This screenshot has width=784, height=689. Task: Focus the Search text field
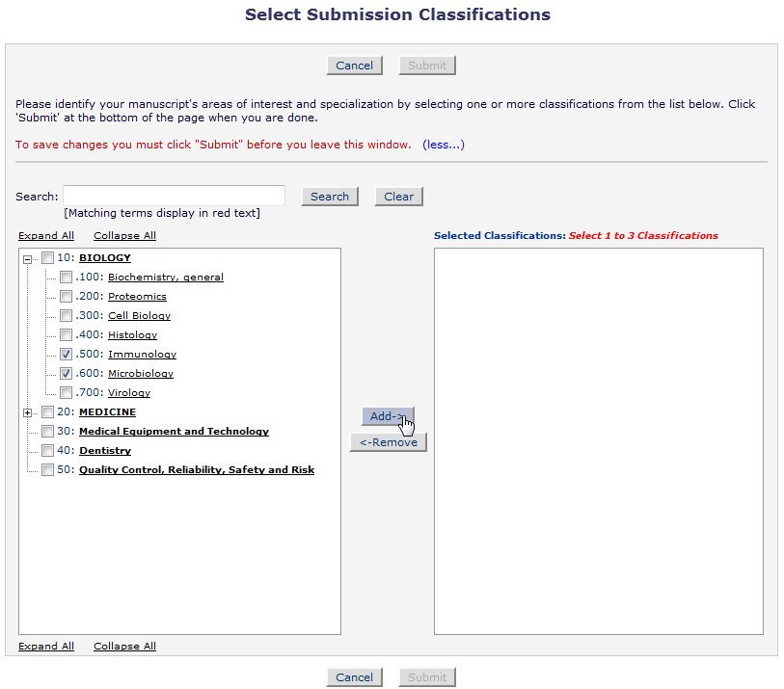(174, 196)
